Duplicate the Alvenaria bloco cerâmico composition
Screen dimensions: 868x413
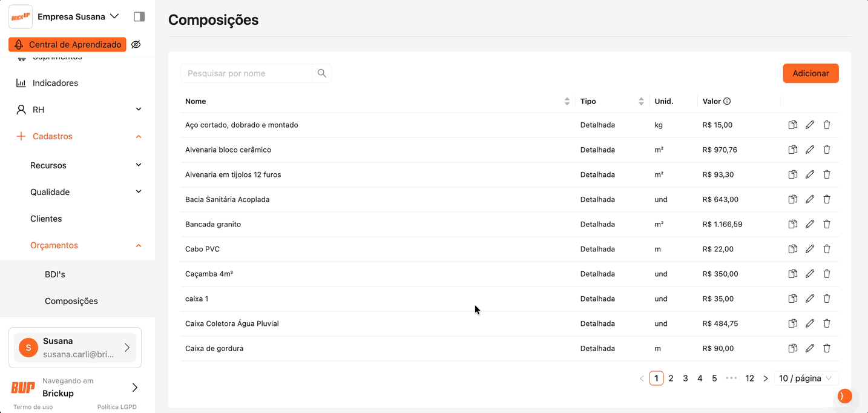click(792, 150)
